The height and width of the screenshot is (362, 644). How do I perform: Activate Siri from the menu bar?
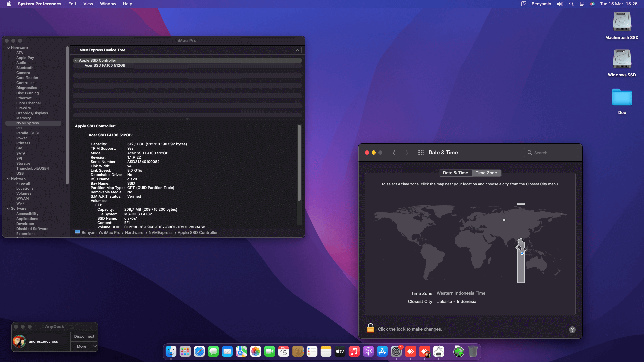[x=592, y=4]
